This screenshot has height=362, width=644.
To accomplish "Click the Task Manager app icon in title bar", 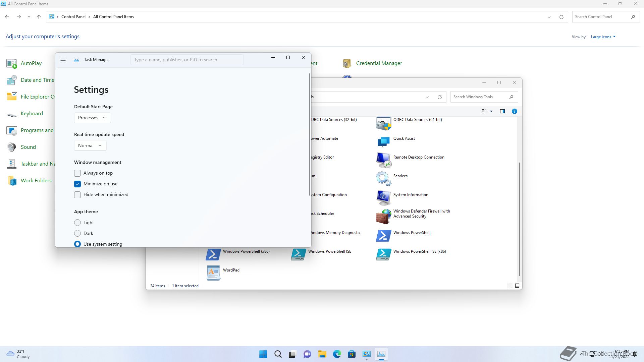I will [76, 60].
